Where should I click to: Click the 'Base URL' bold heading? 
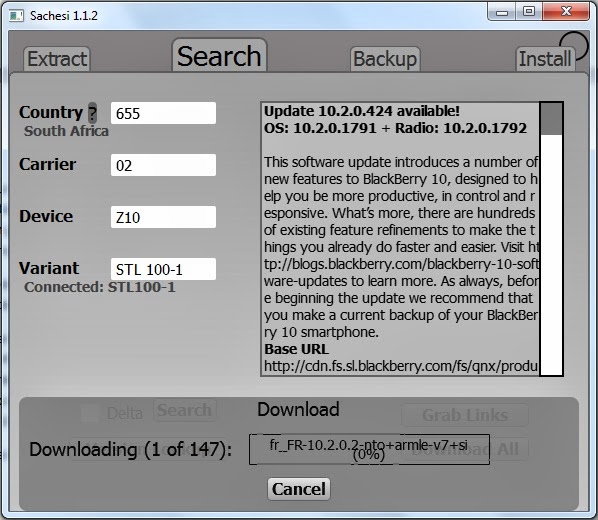coord(296,349)
